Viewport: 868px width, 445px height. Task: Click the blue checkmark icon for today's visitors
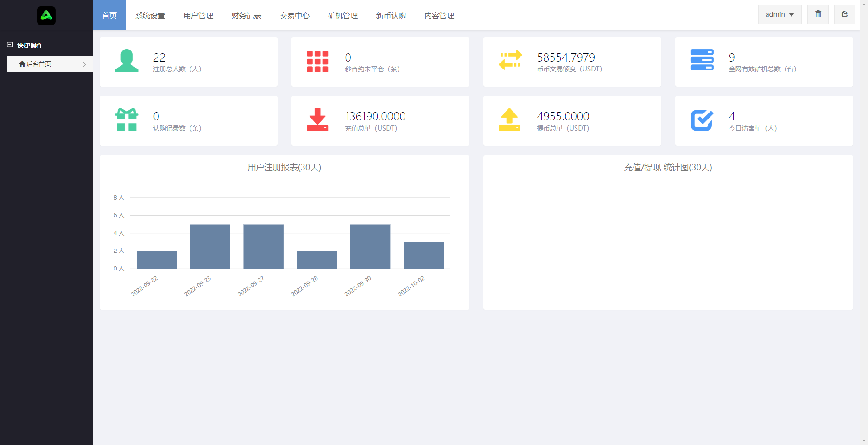click(701, 119)
